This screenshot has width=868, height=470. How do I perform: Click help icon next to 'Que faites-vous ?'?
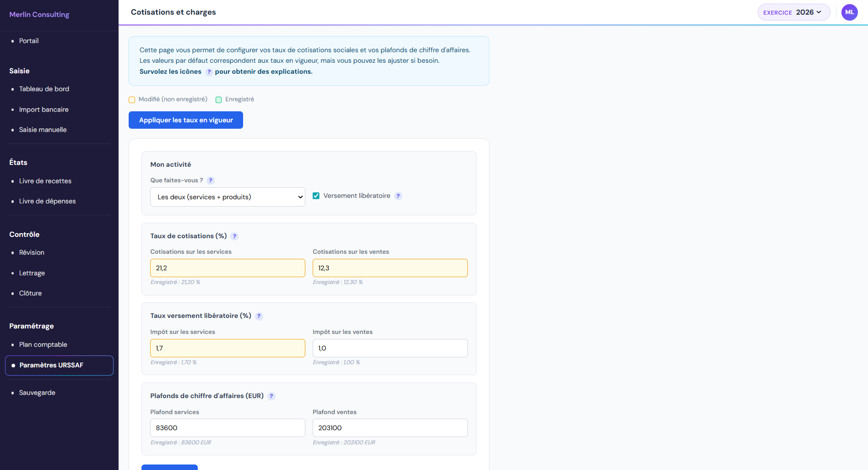pyautogui.click(x=211, y=180)
